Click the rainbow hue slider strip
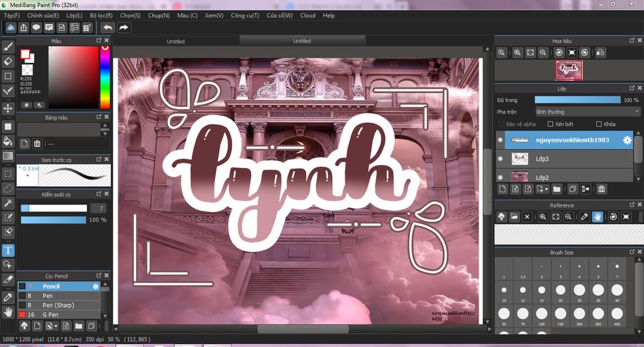 pos(105,77)
